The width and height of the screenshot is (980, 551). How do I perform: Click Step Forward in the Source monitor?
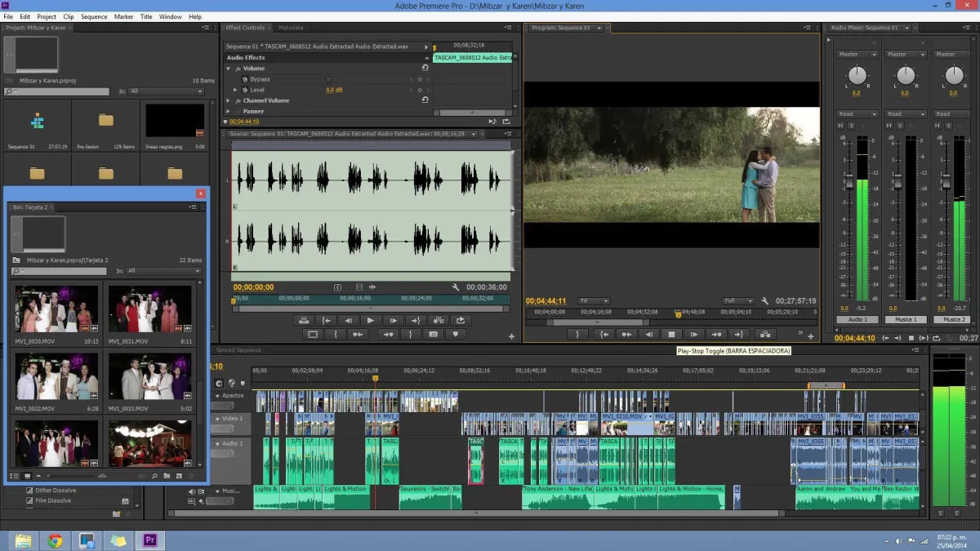click(393, 321)
